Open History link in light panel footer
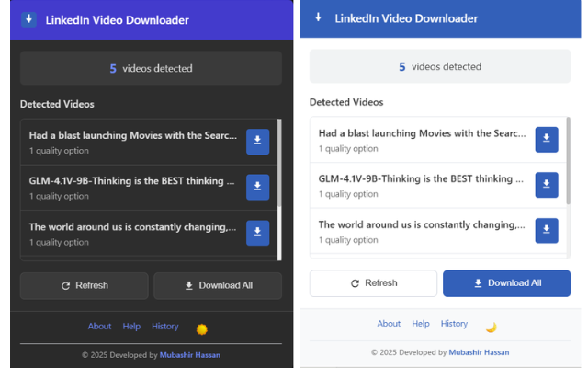The width and height of the screenshot is (588, 368). tap(454, 324)
